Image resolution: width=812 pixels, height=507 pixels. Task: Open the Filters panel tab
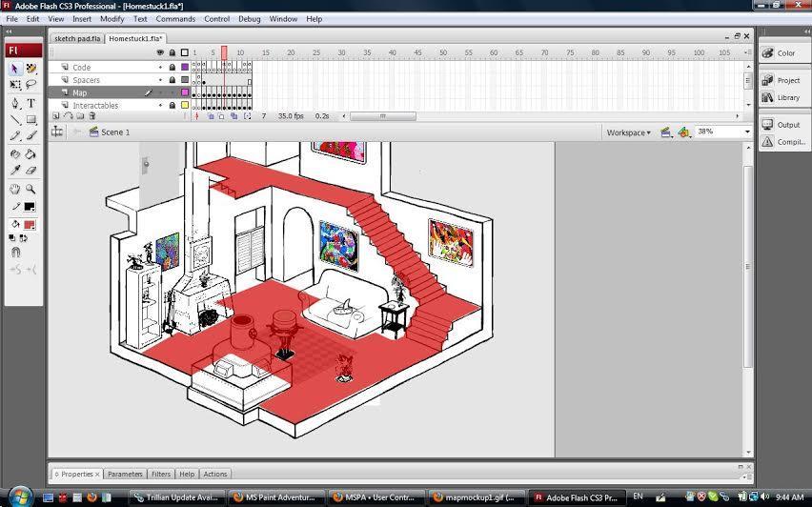161,474
